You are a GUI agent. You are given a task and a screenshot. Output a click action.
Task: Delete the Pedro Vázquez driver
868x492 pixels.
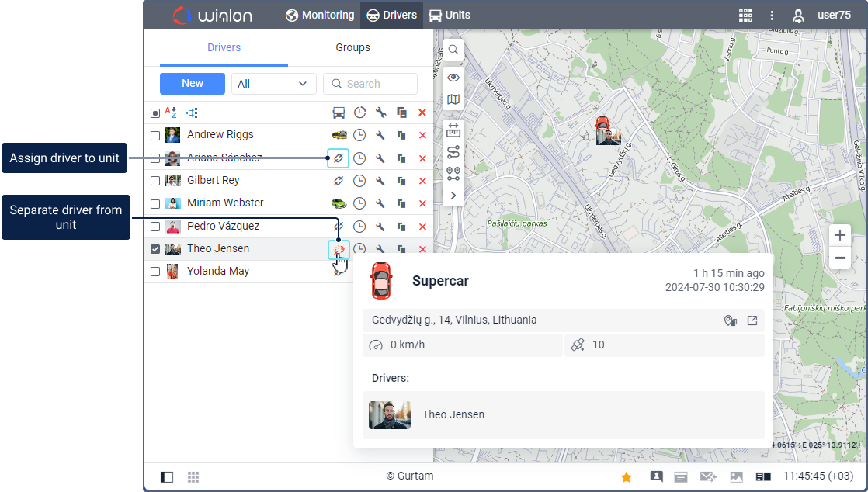[422, 227]
